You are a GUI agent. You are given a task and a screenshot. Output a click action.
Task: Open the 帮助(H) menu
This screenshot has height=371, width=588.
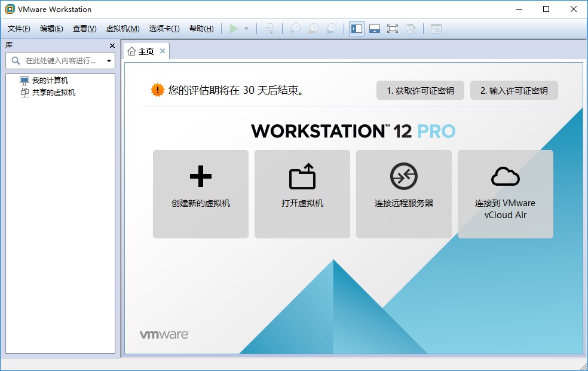(x=201, y=29)
